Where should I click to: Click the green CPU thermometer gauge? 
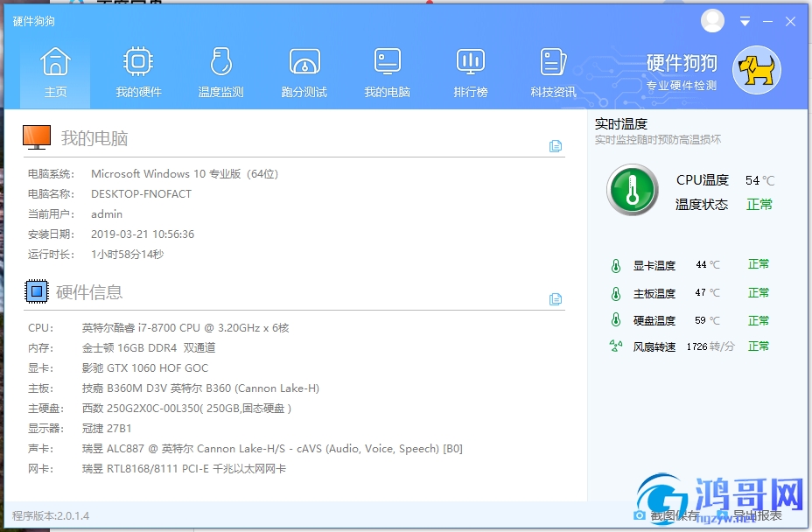[633, 190]
